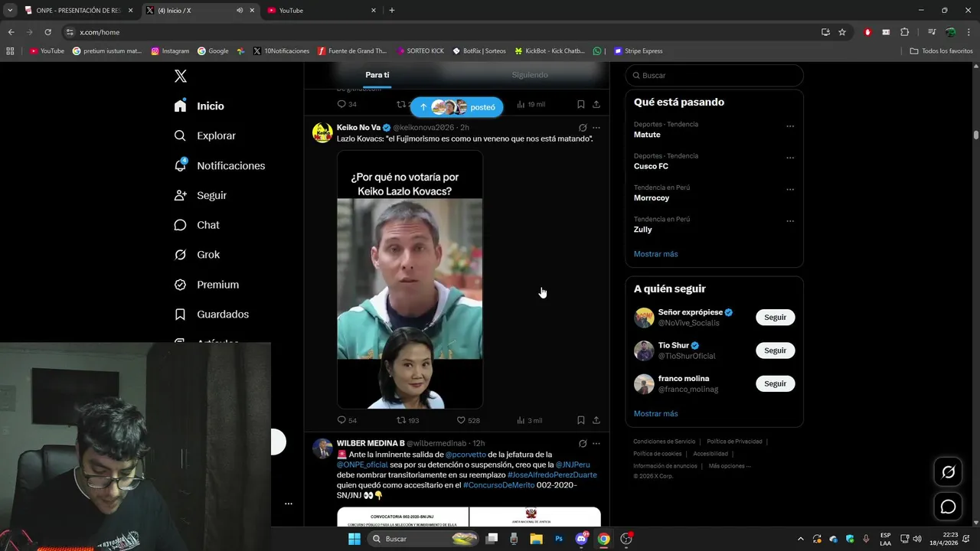
Task: Open Explorar in X sidebar
Action: coord(204,135)
